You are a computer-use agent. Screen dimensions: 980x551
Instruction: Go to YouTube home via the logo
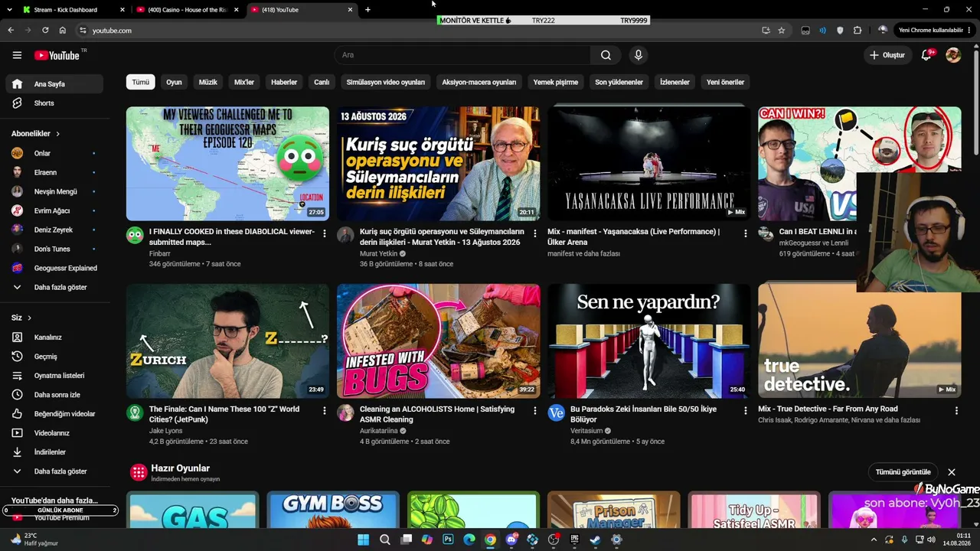tap(57, 55)
